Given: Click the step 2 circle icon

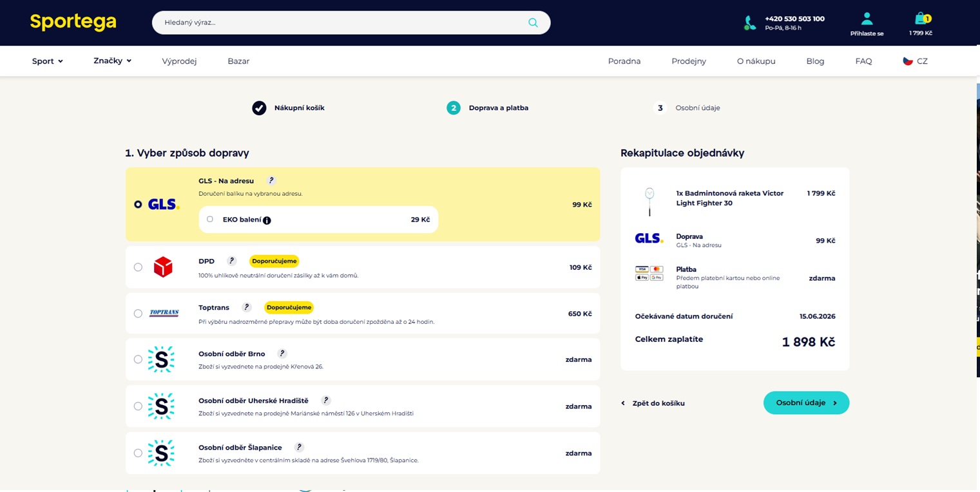Looking at the screenshot, I should pos(454,108).
